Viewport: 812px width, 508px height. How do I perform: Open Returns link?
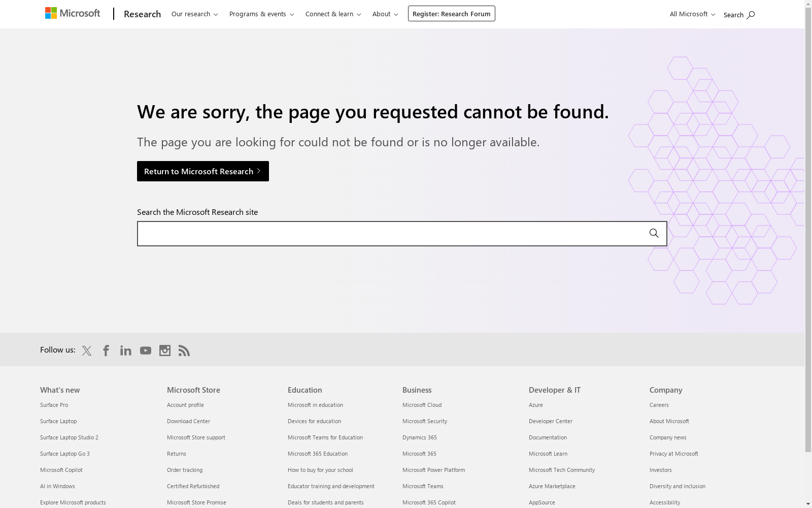click(177, 454)
